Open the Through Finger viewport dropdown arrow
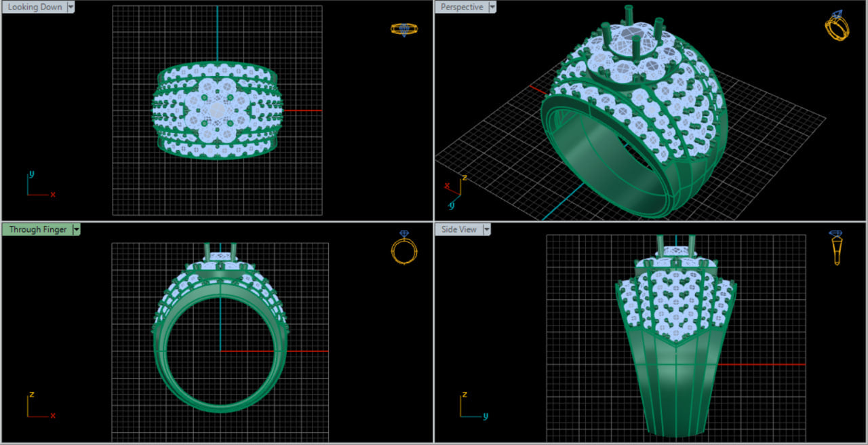This screenshot has height=445, width=868. (77, 230)
